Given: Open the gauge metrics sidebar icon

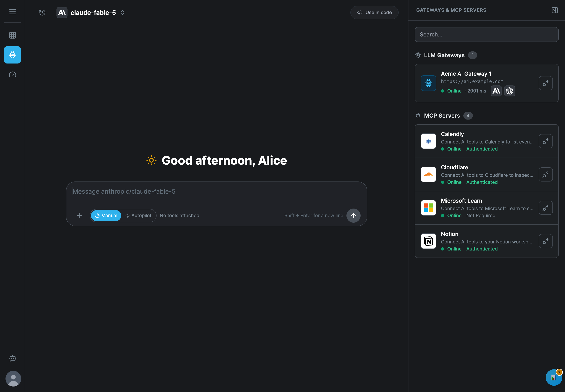Looking at the screenshot, I should [12, 74].
